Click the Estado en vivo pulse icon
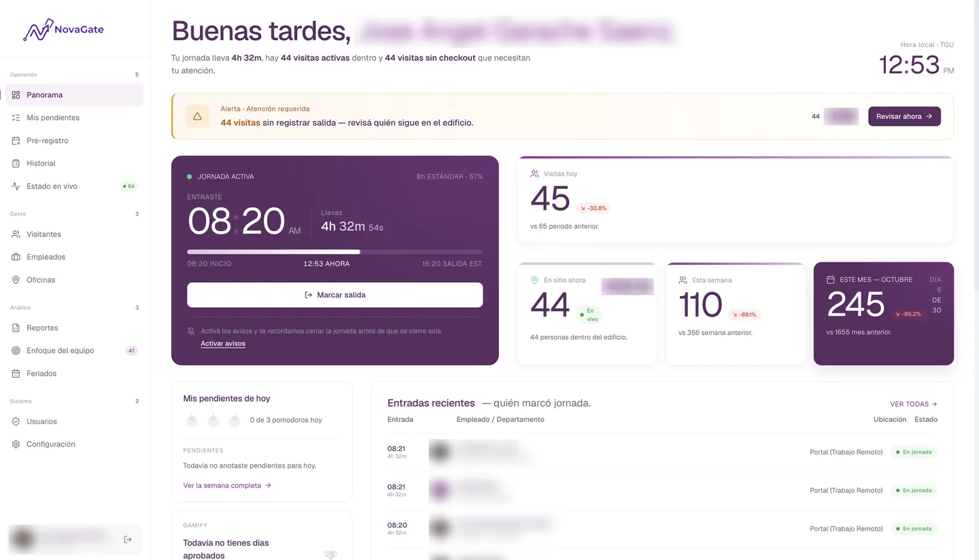This screenshot has width=979, height=560. (x=16, y=186)
